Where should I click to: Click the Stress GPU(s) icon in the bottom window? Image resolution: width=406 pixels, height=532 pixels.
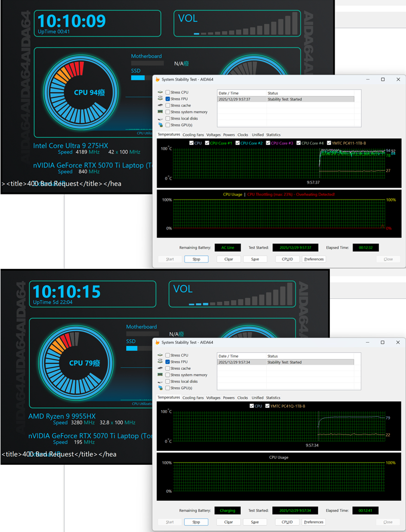pos(160,388)
